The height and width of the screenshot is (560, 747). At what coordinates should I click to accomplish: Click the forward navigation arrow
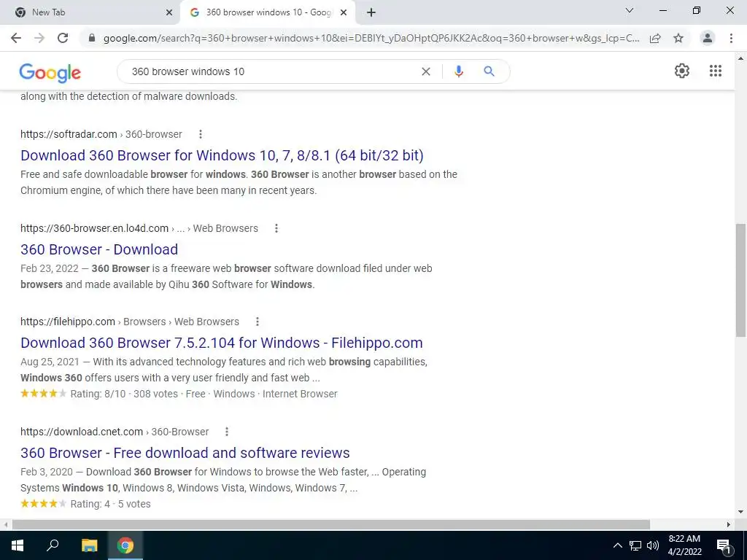click(x=39, y=38)
